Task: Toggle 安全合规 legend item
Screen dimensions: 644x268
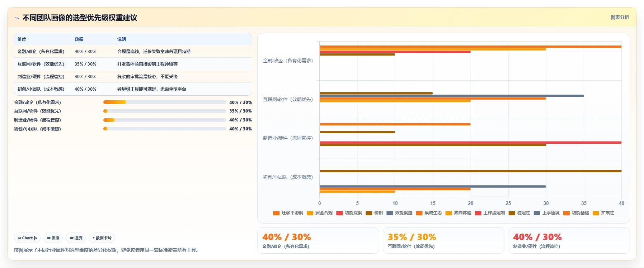Action: [320, 213]
